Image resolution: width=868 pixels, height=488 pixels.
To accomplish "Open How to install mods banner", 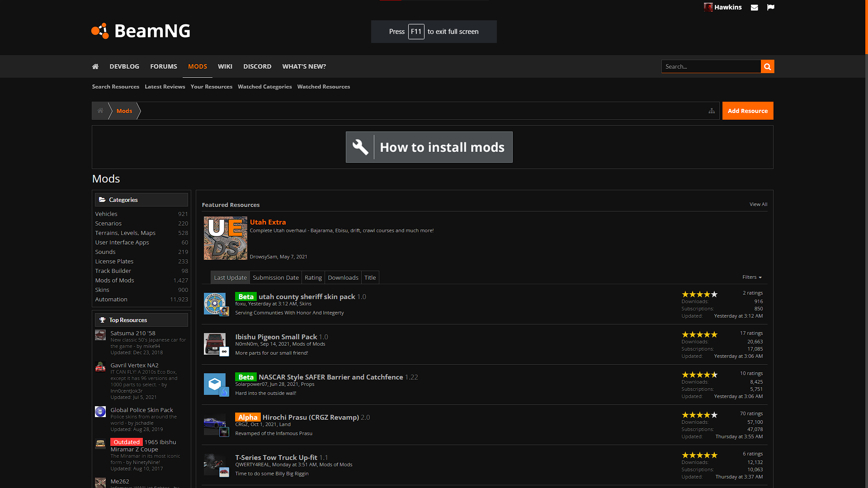I will coord(429,147).
